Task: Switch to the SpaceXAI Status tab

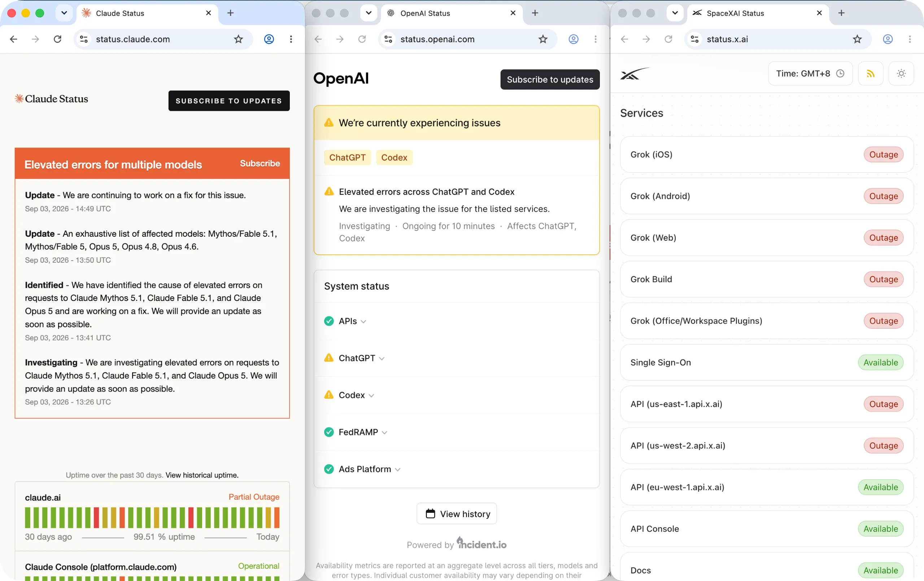Action: click(x=758, y=13)
